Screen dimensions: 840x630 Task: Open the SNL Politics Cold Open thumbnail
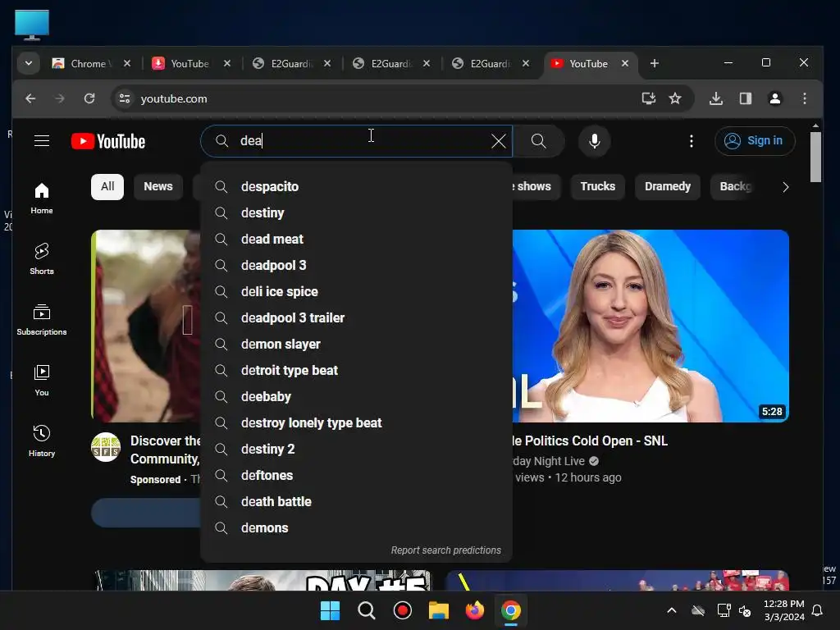[651, 326]
